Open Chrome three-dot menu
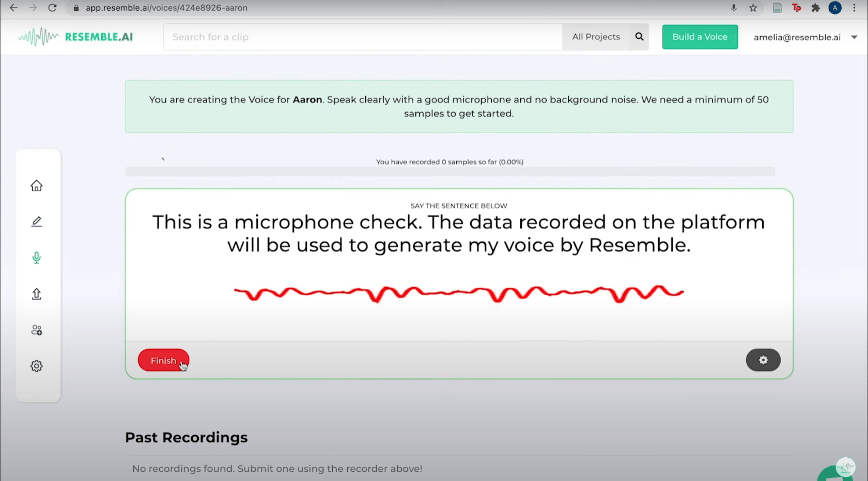868x481 pixels. (854, 8)
